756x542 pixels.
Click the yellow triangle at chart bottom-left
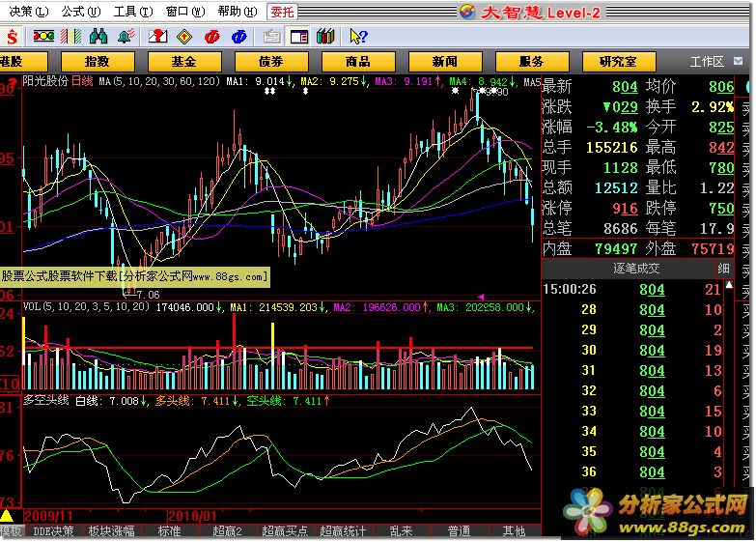click(7, 516)
